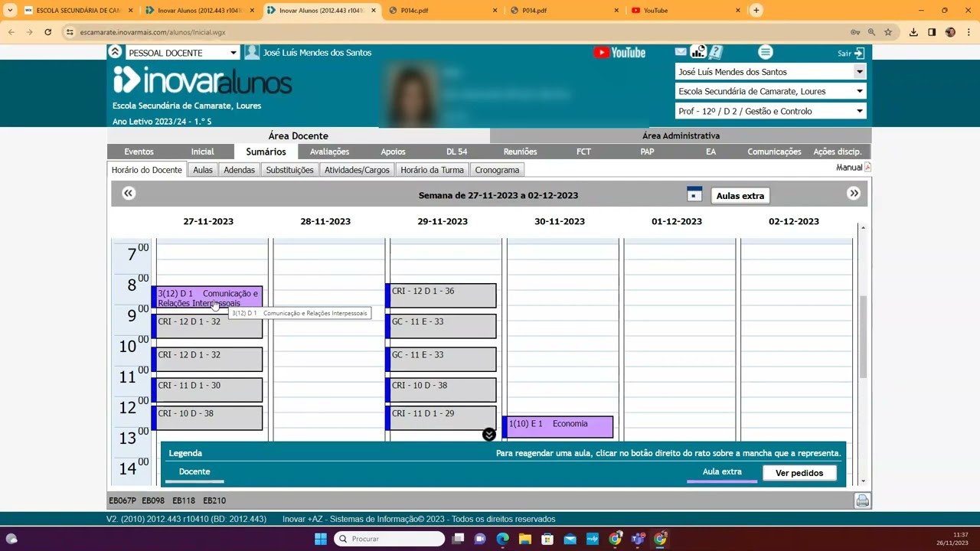980x551 pixels.
Task: Click the EB067P code in the footer
Action: [x=122, y=500]
